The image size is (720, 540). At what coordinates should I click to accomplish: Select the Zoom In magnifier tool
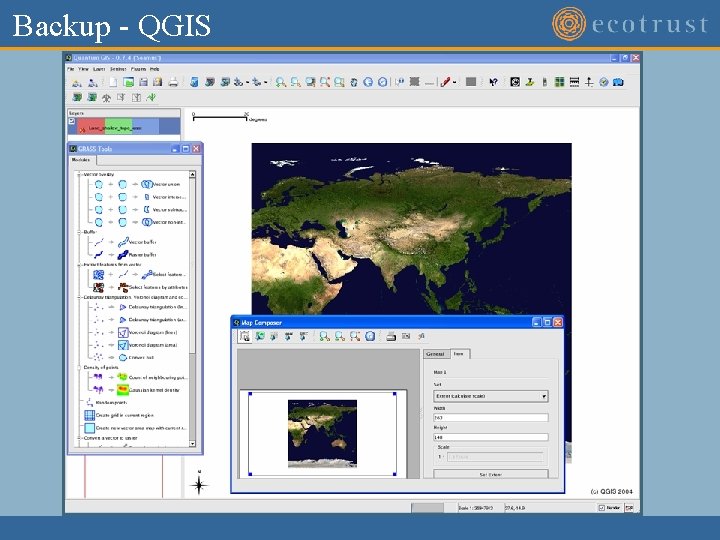coord(280,82)
